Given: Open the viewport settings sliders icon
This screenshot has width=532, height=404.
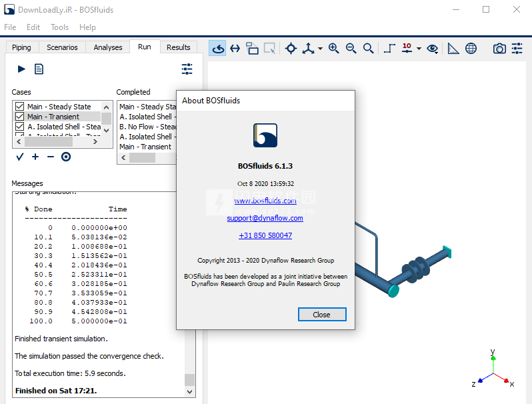Looking at the screenshot, I should click(x=517, y=49).
